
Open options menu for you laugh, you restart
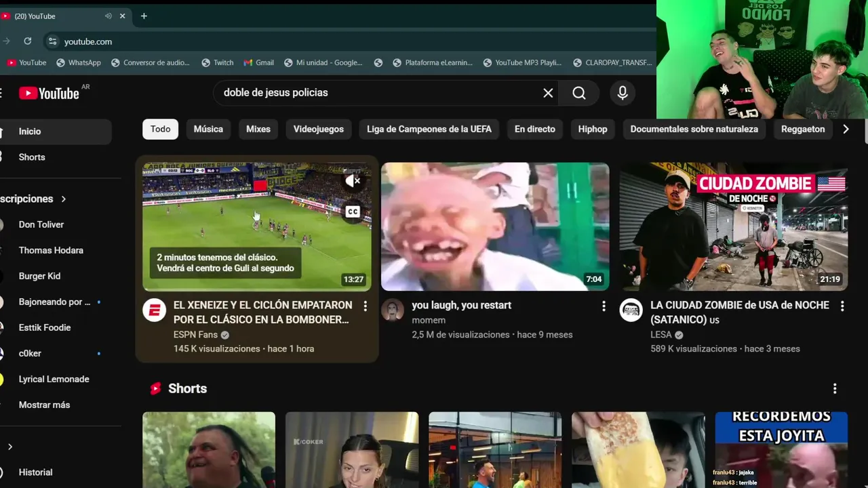pyautogui.click(x=604, y=306)
